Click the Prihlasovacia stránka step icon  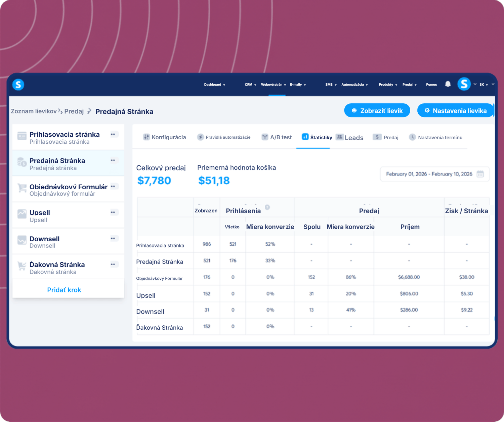coord(22,136)
